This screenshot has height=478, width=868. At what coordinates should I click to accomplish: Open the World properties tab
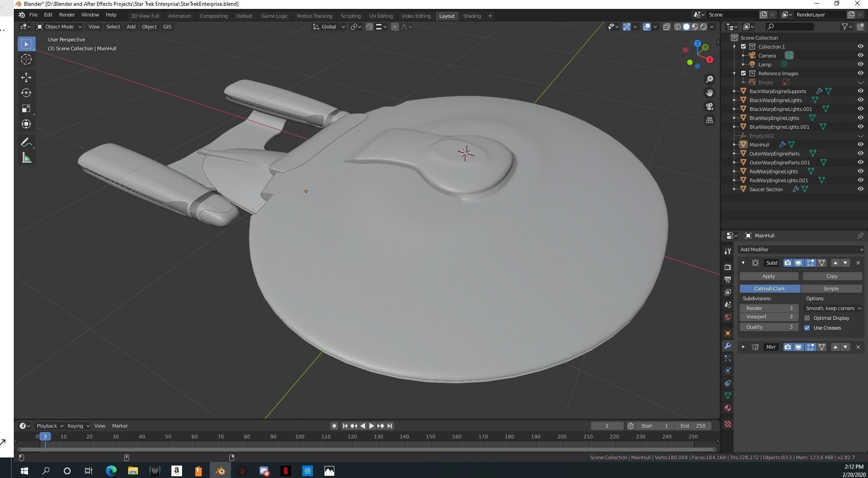click(728, 317)
